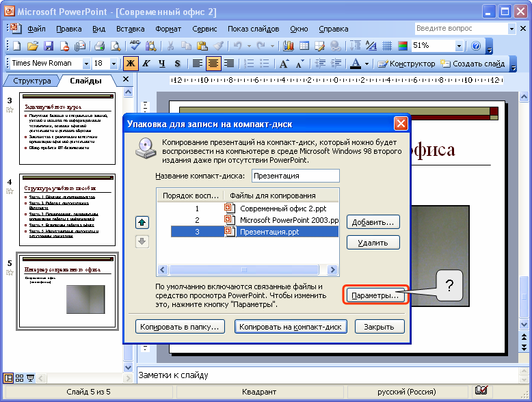
Task: Open PowerPoint Help question mark icon
Action: pyautogui.click(x=476, y=46)
